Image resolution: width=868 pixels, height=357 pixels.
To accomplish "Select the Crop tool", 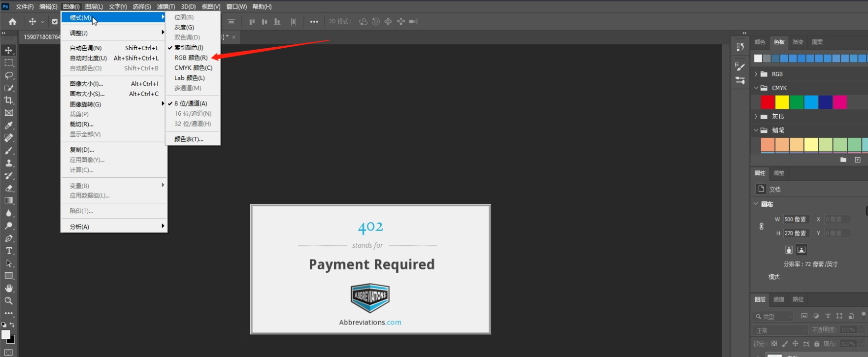I will point(9,100).
